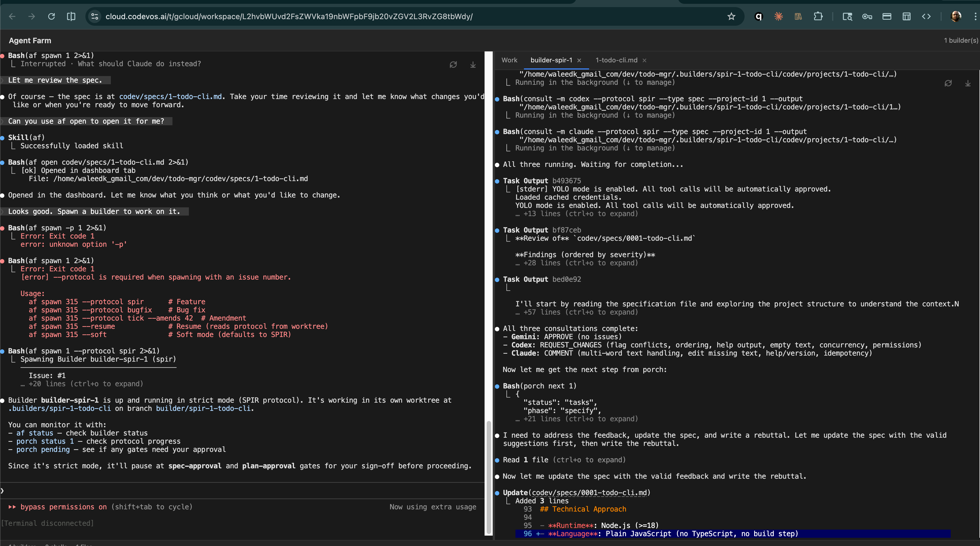Open the codev/specs/0001-todo-cli.md link in Update
Screen dimensions: 980x546
590,493
